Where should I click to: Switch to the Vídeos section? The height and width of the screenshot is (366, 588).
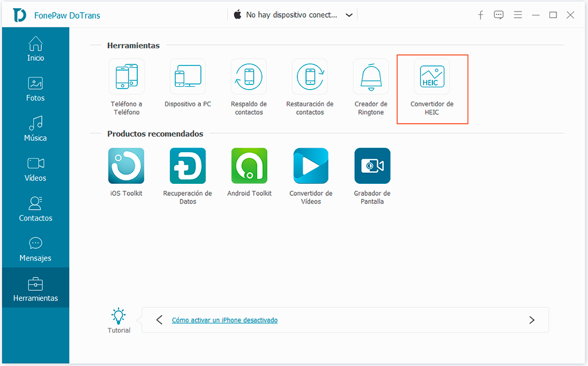(x=35, y=169)
